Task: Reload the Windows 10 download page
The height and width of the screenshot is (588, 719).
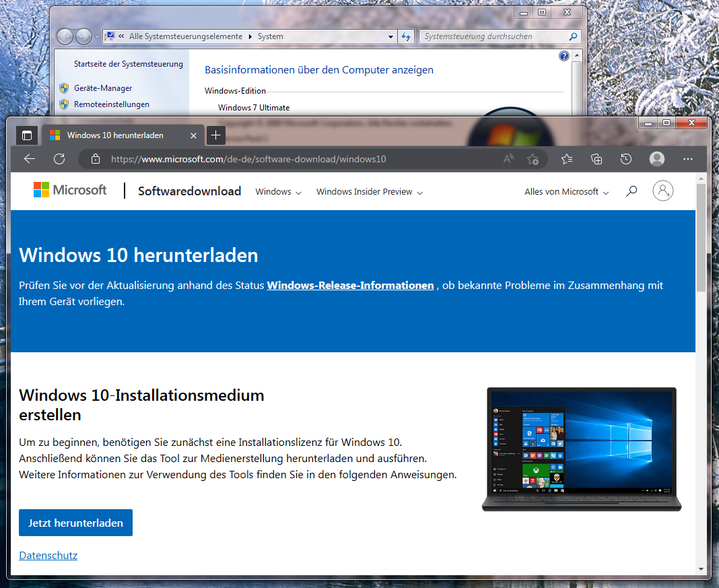Action: (59, 159)
